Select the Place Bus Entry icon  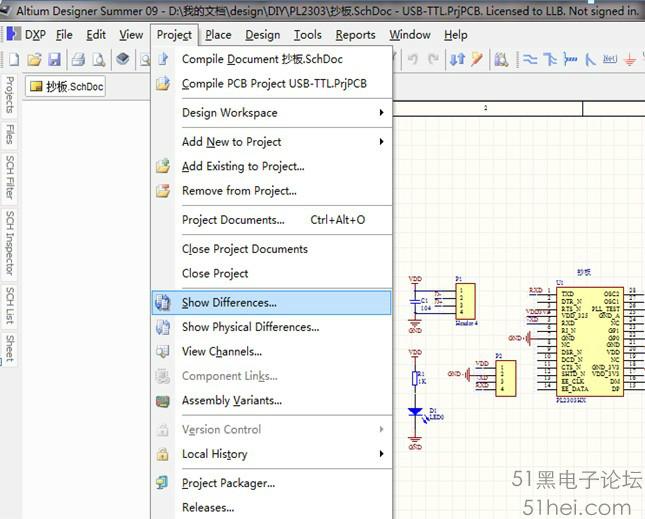point(590,60)
